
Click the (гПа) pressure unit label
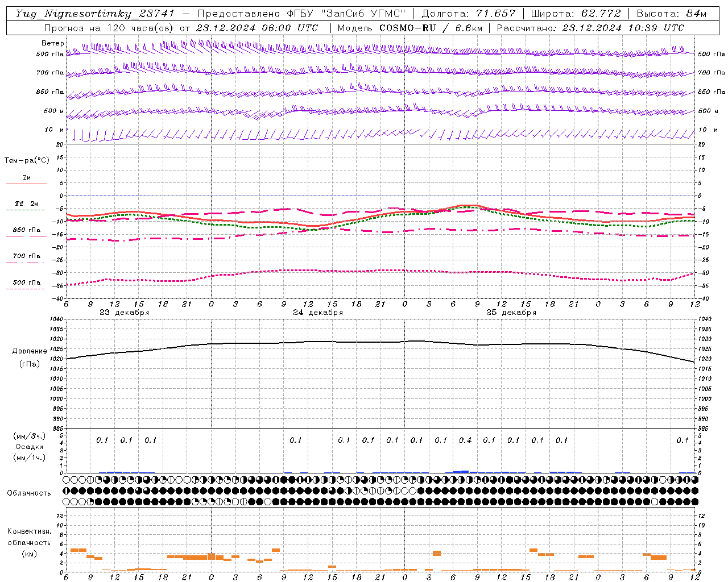tap(30, 364)
